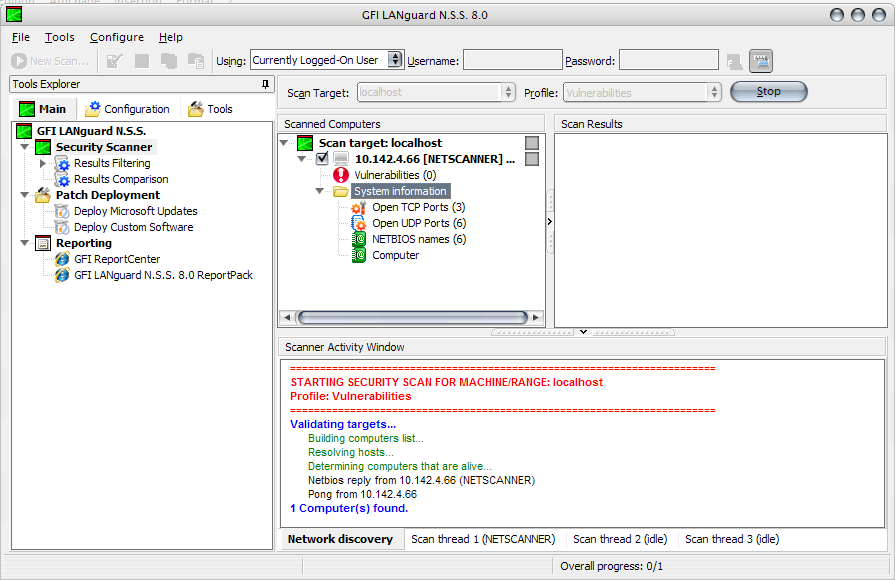The image size is (895, 580).
Task: Collapse the Security Scanner tree node
Action: pos(25,147)
